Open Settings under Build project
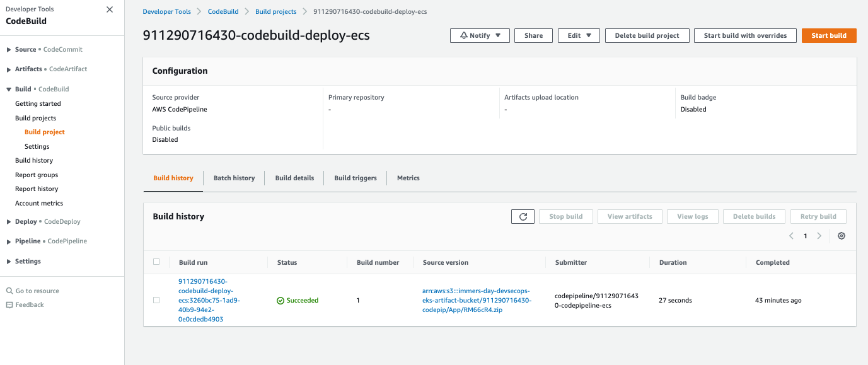Image resolution: width=868 pixels, height=365 pixels. [x=37, y=146]
